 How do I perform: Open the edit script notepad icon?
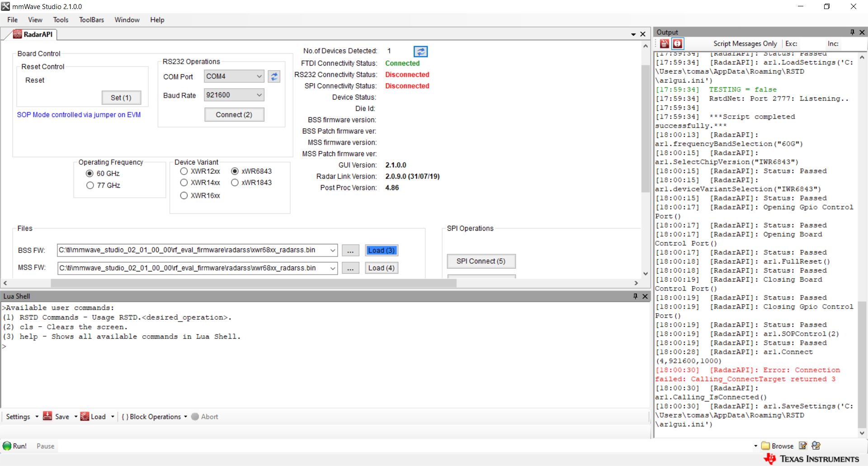tap(803, 446)
